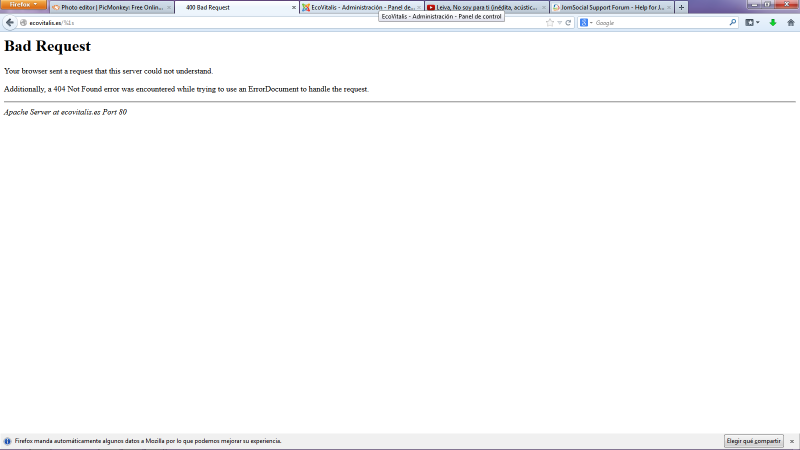Click the search magnifier icon
This screenshot has height=450, width=800.
click(x=732, y=22)
